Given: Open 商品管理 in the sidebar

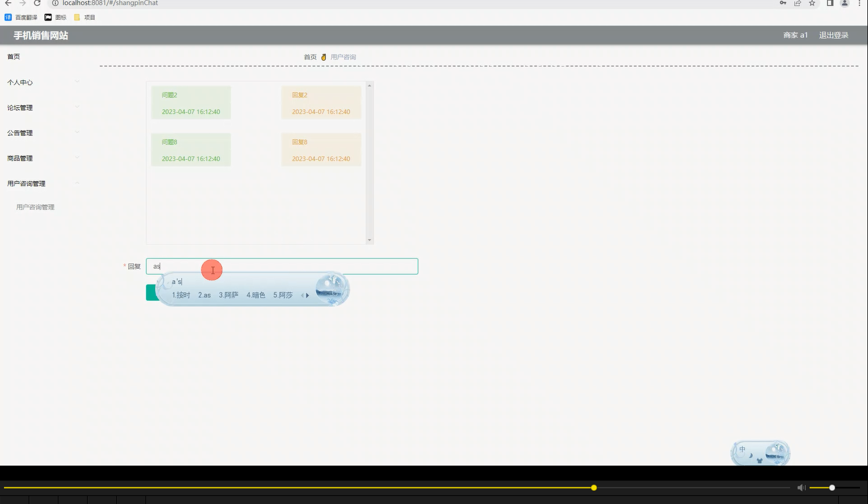Looking at the screenshot, I should [x=19, y=157].
